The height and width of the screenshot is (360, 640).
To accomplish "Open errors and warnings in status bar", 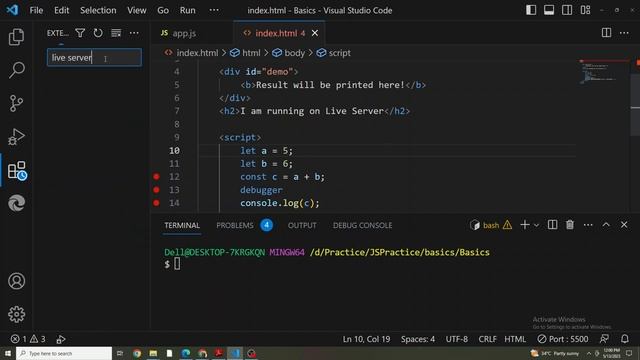I will pyautogui.click(x=28, y=339).
